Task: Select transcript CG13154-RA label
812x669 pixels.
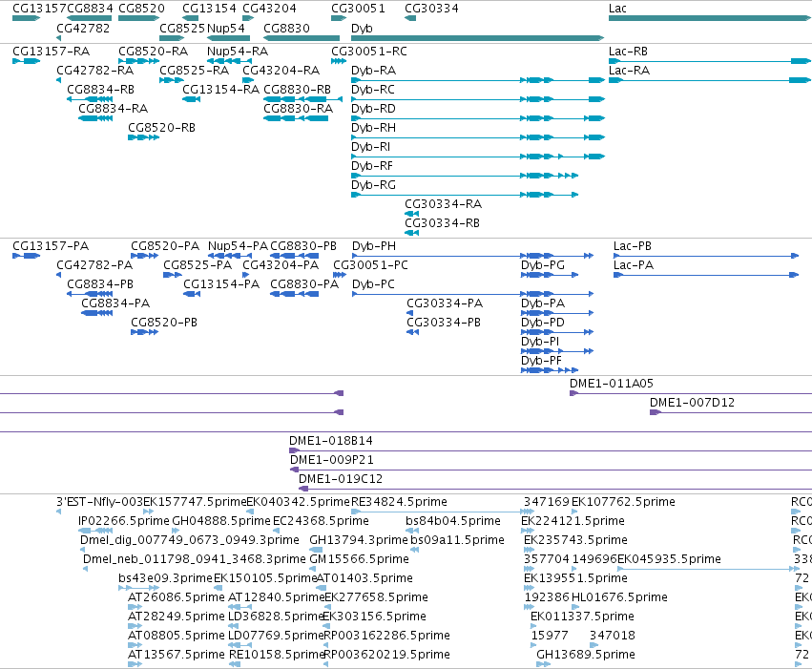Action: tap(220, 90)
